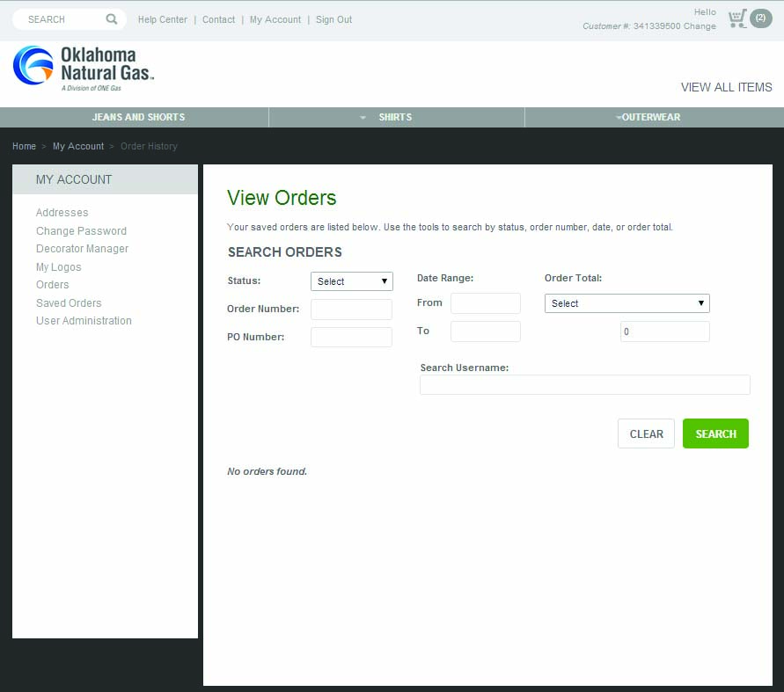Open the Help Center link

[163, 19]
